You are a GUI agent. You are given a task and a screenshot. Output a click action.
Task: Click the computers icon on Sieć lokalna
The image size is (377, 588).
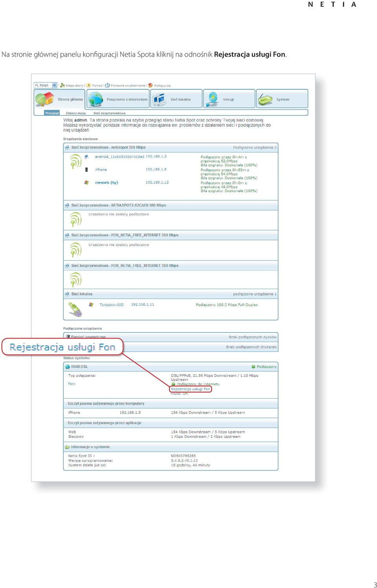coord(159,99)
